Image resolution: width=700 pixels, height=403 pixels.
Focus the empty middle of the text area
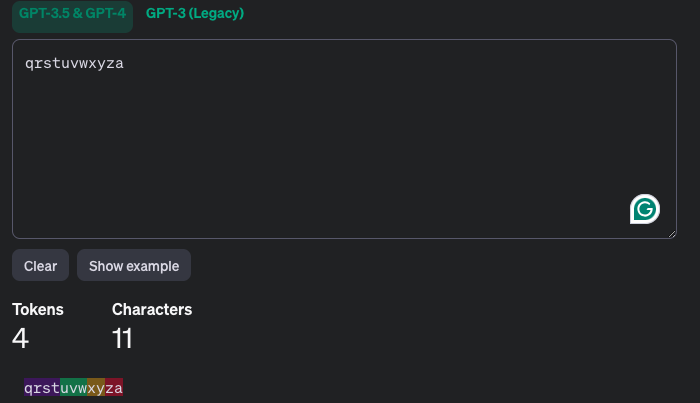[x=340, y=140]
